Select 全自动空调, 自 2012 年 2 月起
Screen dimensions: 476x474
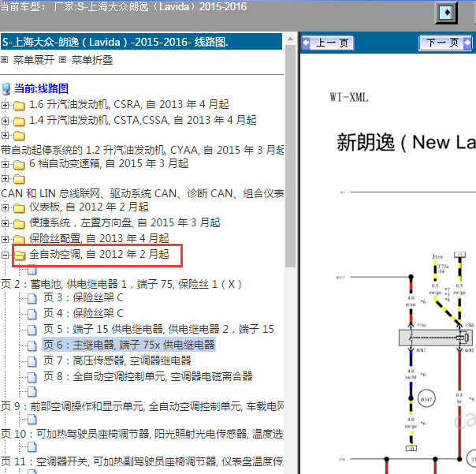pyautogui.click(x=99, y=254)
